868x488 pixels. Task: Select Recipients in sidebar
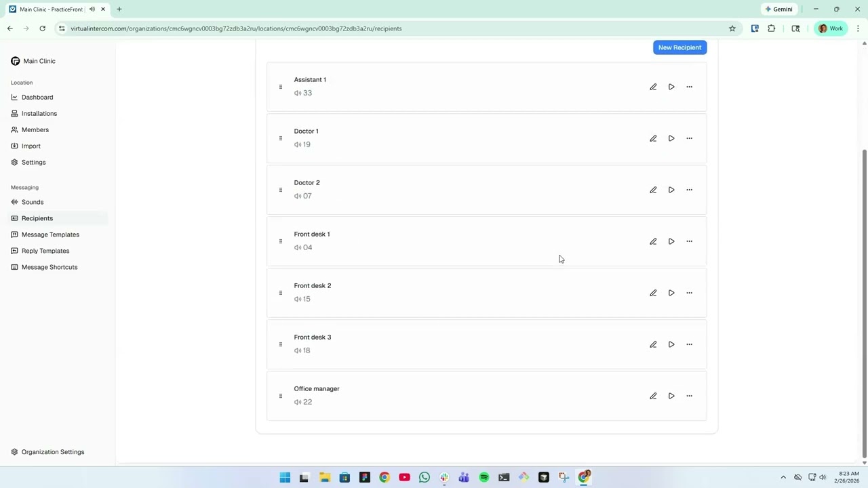pos(37,218)
